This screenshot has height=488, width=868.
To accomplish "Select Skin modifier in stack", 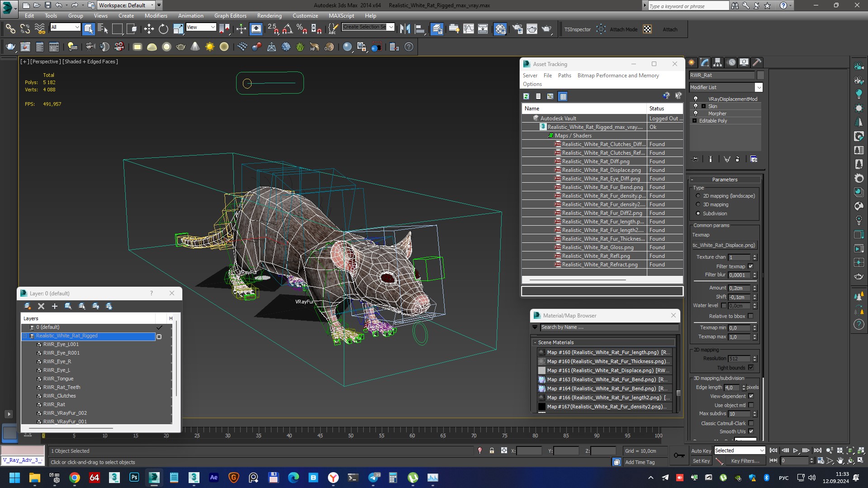I will [712, 106].
